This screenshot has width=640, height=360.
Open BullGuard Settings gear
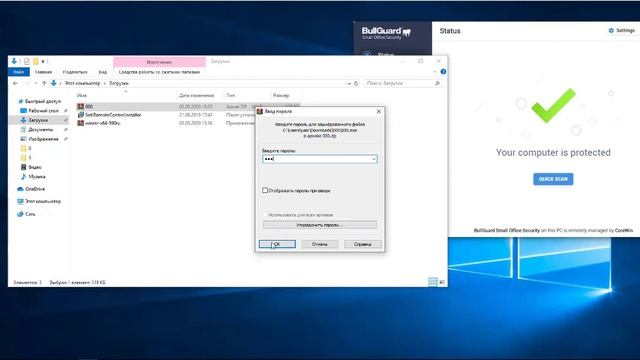[611, 31]
